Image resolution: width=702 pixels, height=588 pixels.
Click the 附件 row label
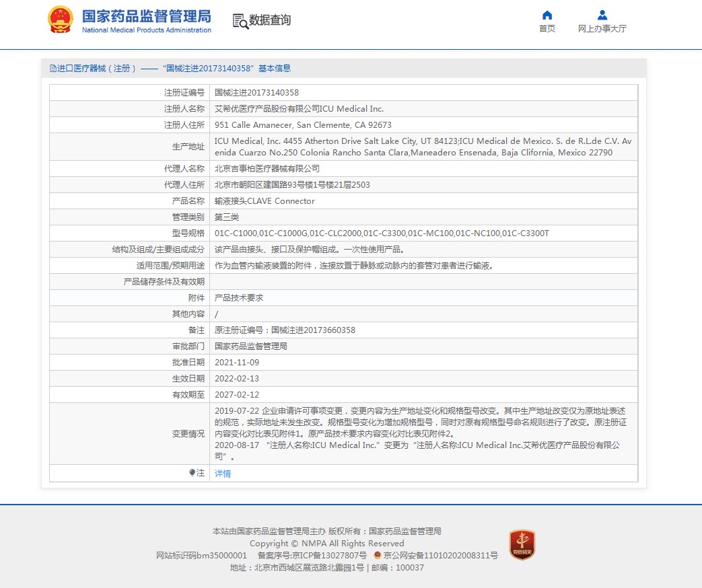point(196,297)
